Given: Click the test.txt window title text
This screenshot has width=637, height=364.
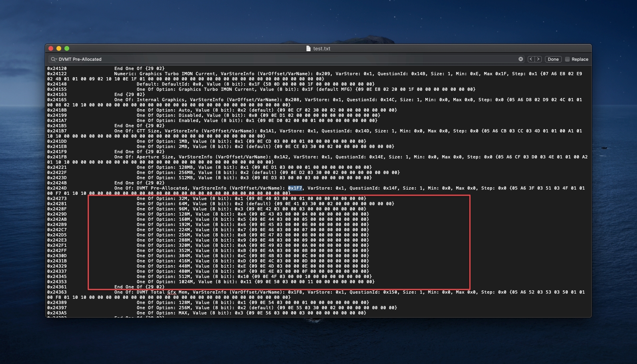Looking at the screenshot, I should tap(322, 48).
